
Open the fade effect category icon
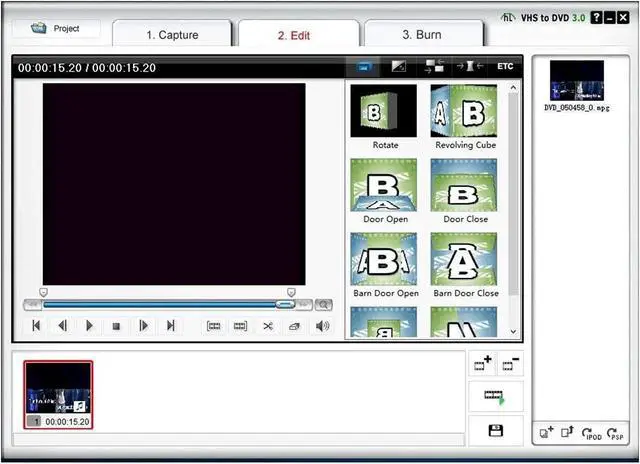(399, 66)
